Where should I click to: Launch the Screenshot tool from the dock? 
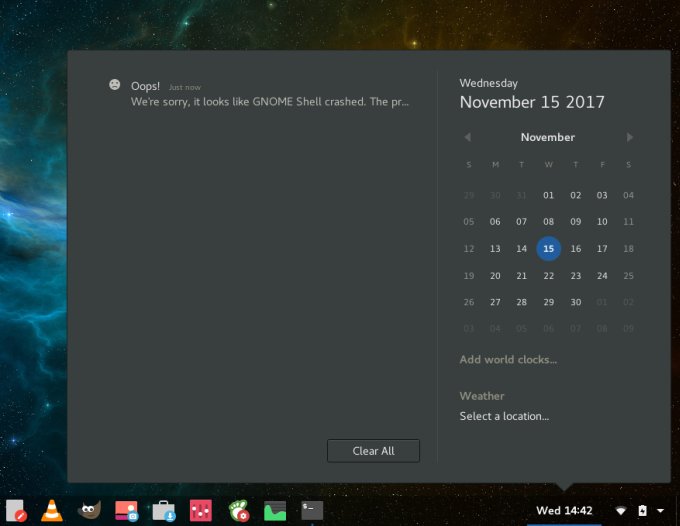126,510
